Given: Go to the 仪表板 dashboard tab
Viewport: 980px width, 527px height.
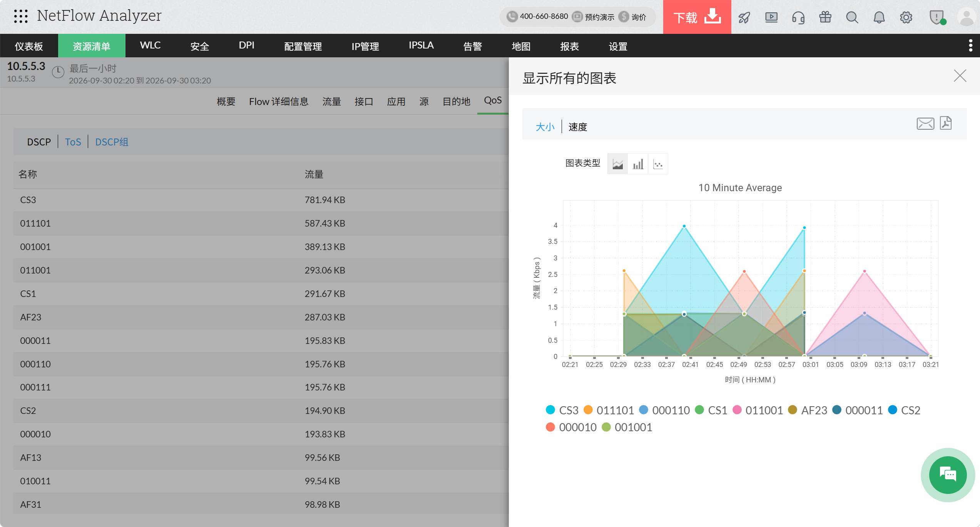Looking at the screenshot, I should [x=29, y=46].
